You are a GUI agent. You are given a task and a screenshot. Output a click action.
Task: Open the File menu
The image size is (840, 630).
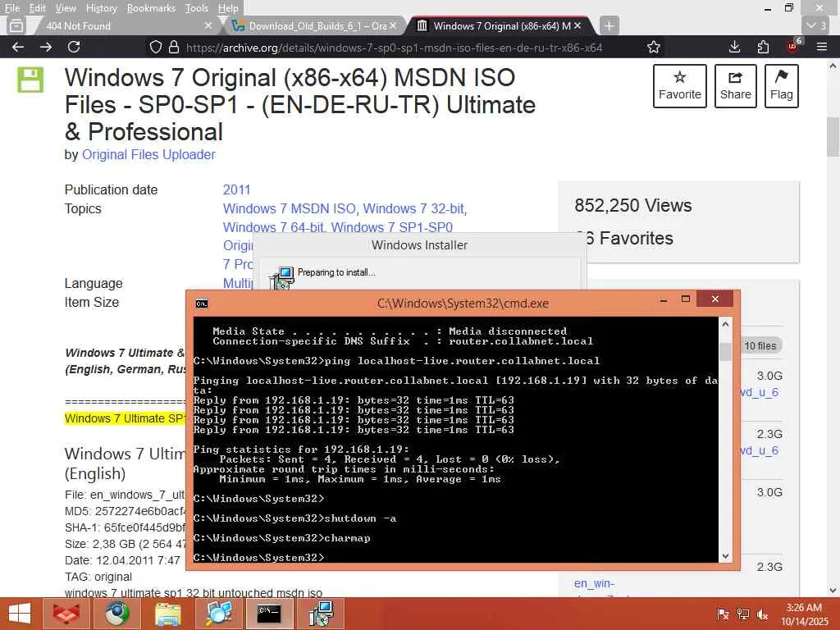point(11,8)
